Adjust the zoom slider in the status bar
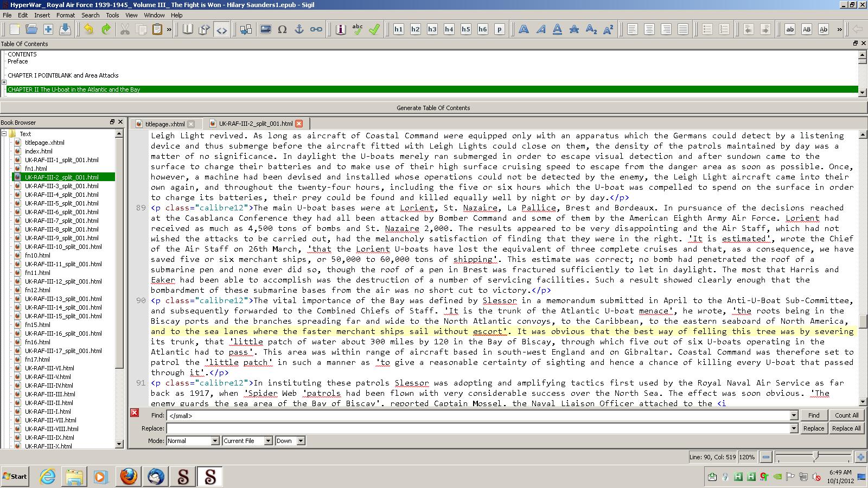The width and height of the screenshot is (868, 488). 815,457
